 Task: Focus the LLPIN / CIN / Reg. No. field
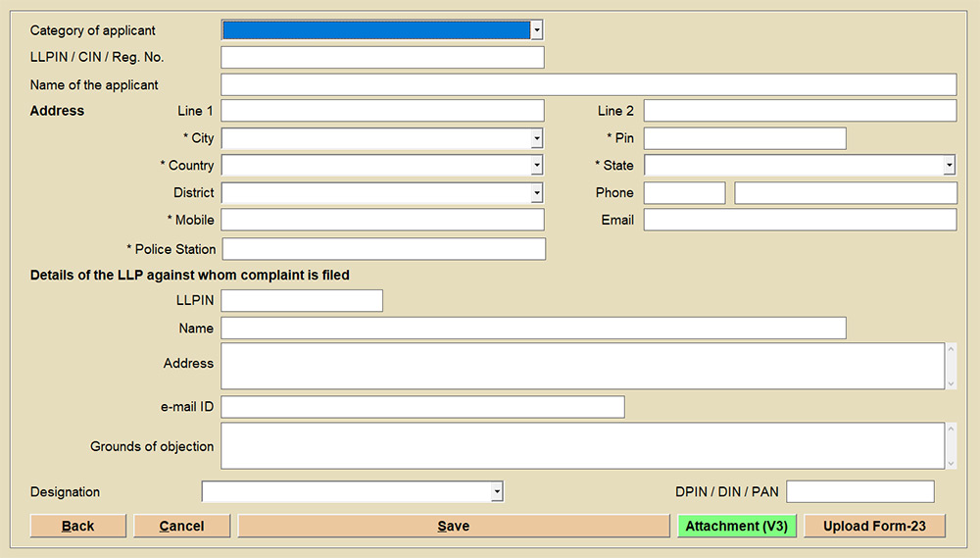point(382,58)
